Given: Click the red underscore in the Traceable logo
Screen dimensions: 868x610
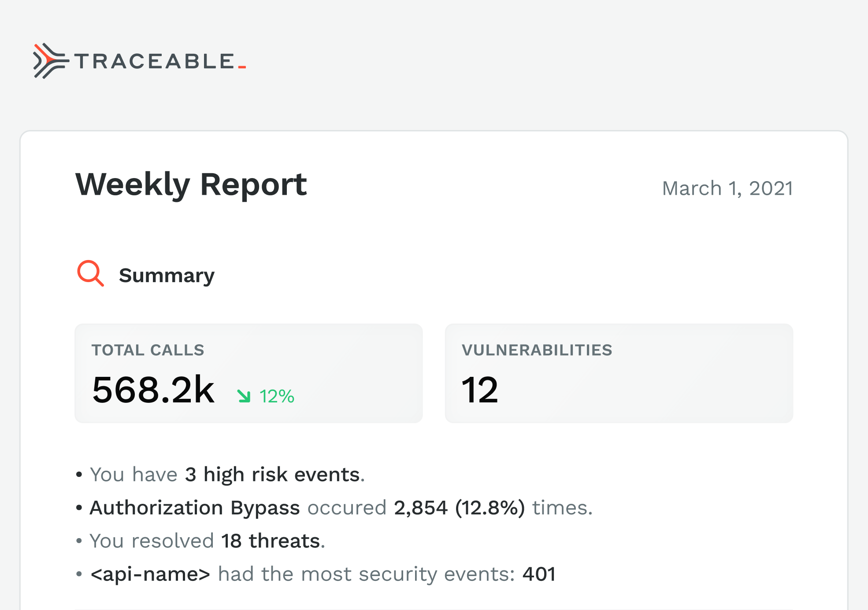Looking at the screenshot, I should (242, 67).
